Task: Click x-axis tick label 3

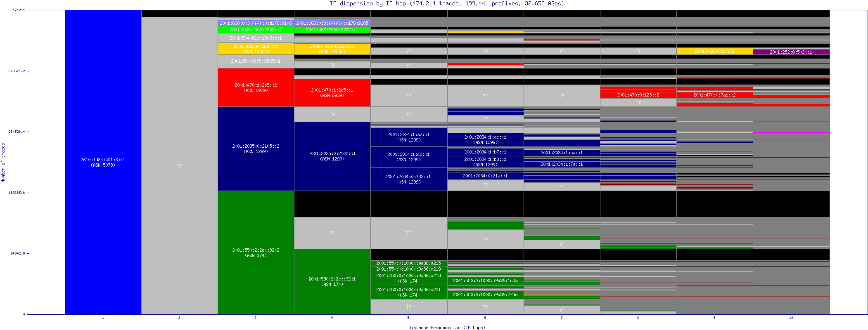Action: click(256, 318)
